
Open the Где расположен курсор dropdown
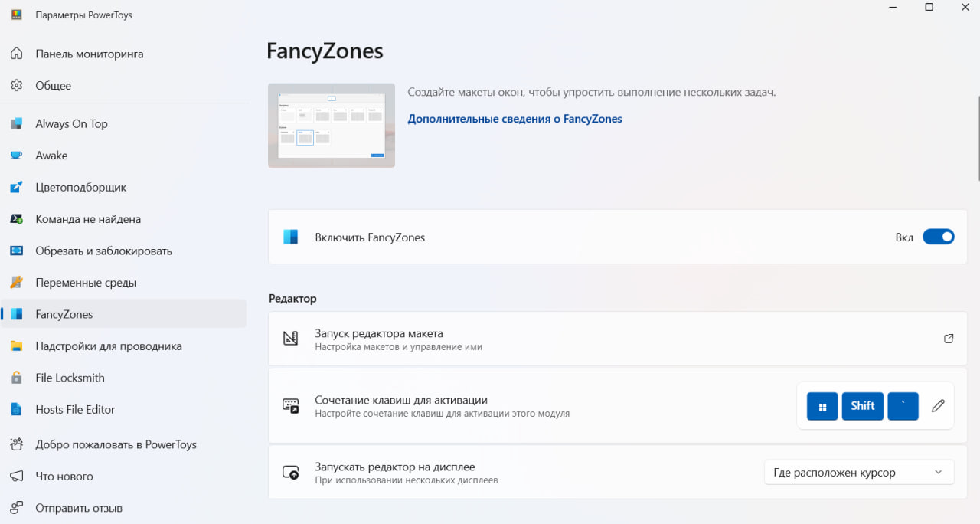tap(858, 473)
